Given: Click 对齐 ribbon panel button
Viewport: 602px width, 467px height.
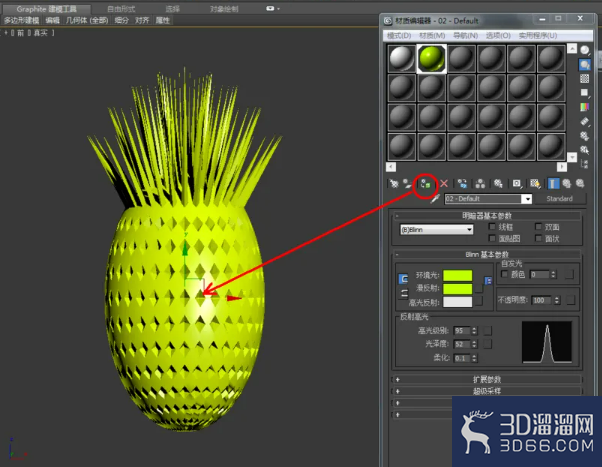Looking at the screenshot, I should [142, 20].
